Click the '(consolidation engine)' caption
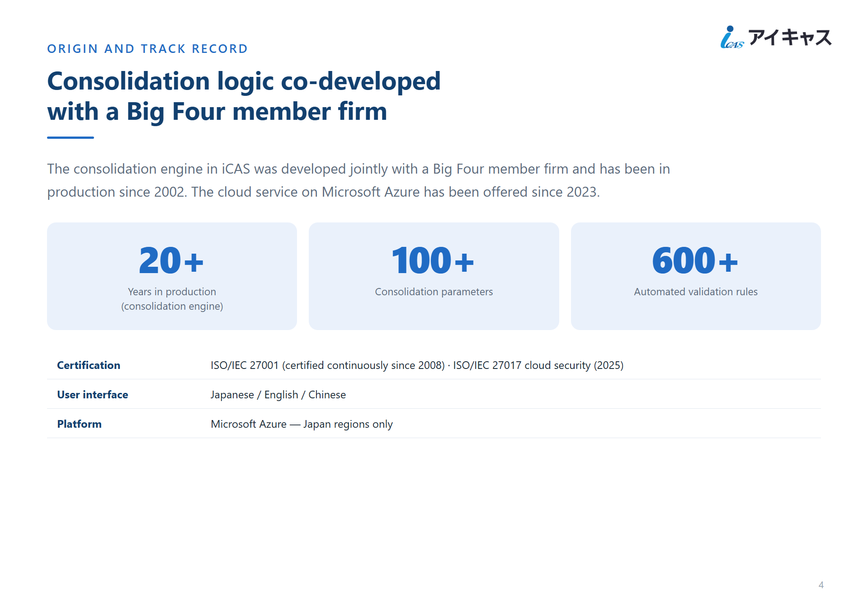Image resolution: width=868 pixels, height=614 pixels. point(172,307)
